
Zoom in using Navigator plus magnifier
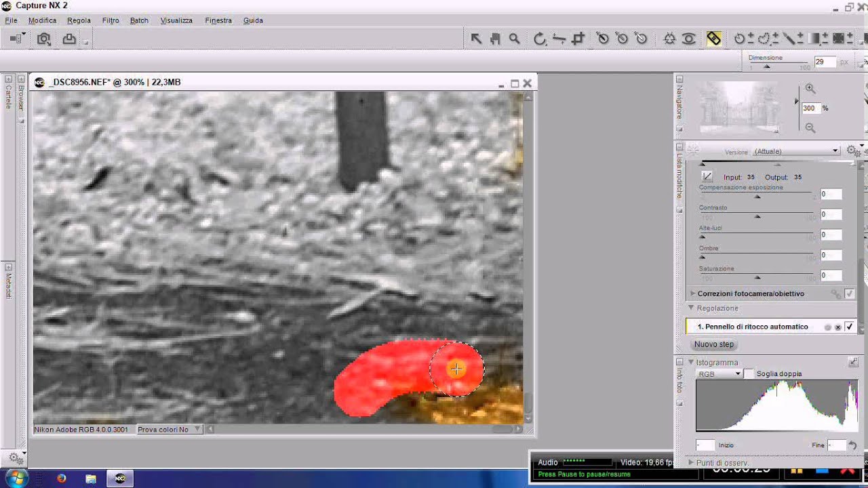pyautogui.click(x=810, y=89)
